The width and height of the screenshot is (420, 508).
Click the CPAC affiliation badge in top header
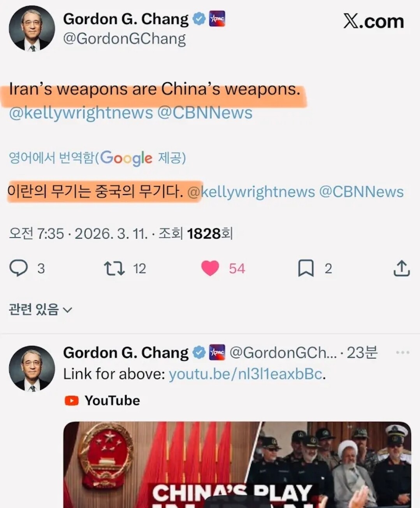pos(217,19)
